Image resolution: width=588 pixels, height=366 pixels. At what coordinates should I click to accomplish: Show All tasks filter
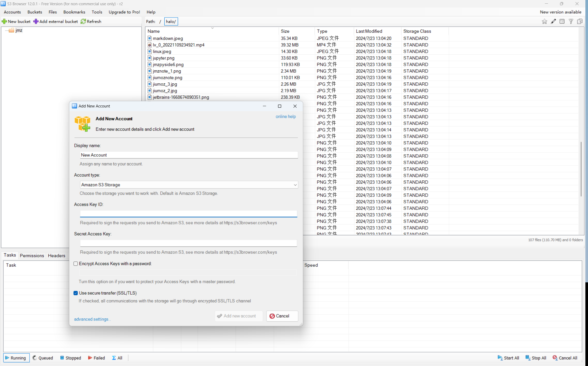click(117, 358)
